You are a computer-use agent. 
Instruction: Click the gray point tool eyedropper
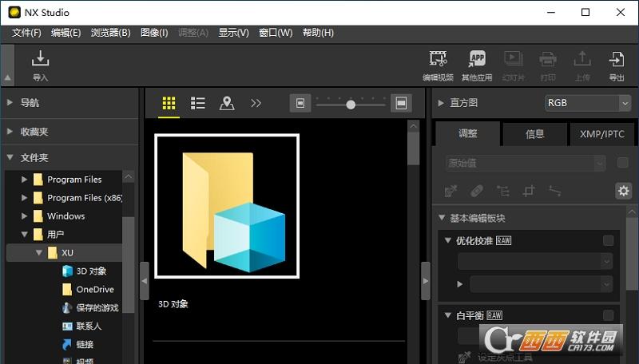[464, 357]
